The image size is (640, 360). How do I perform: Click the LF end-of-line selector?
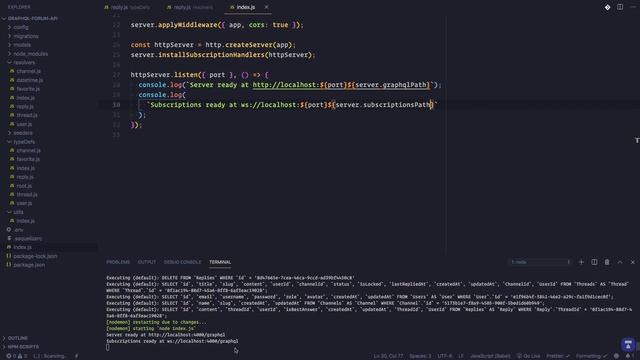461,356
